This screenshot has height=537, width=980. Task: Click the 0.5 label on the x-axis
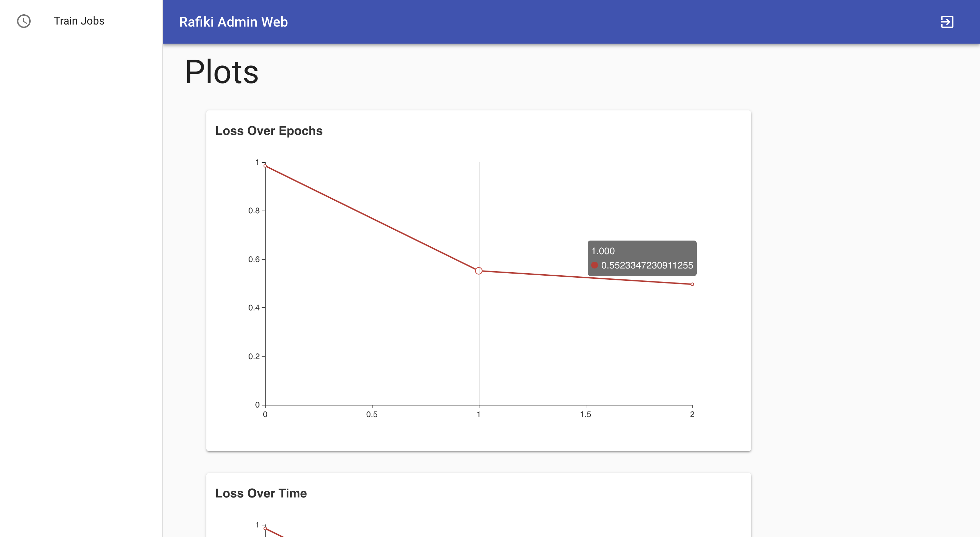[372, 414]
